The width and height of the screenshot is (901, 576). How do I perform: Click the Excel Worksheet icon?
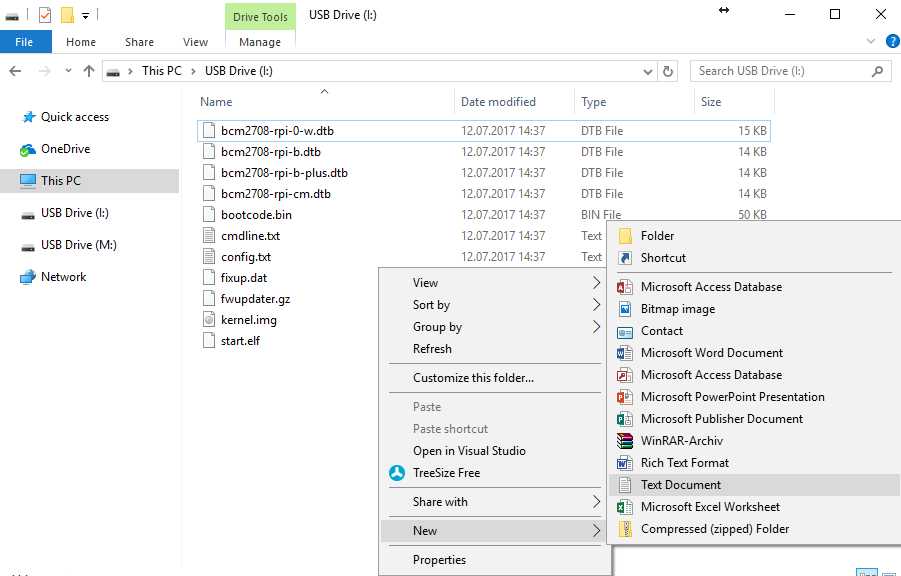(x=625, y=507)
